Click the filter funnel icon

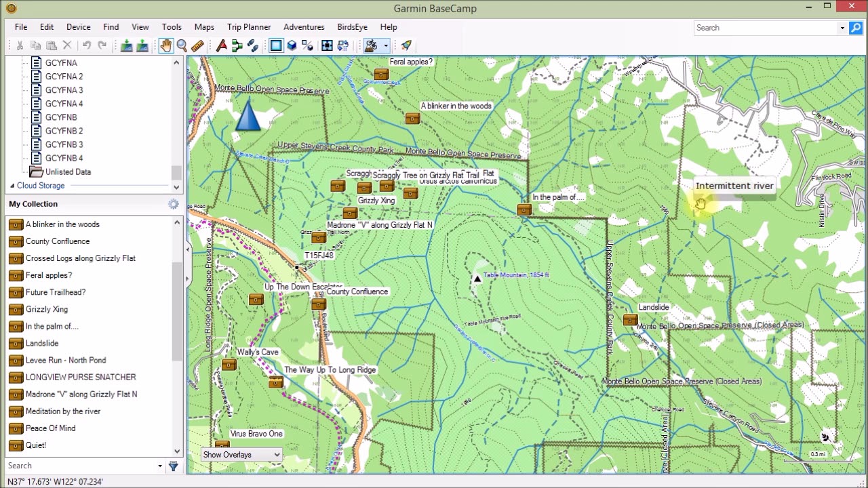coord(174,466)
